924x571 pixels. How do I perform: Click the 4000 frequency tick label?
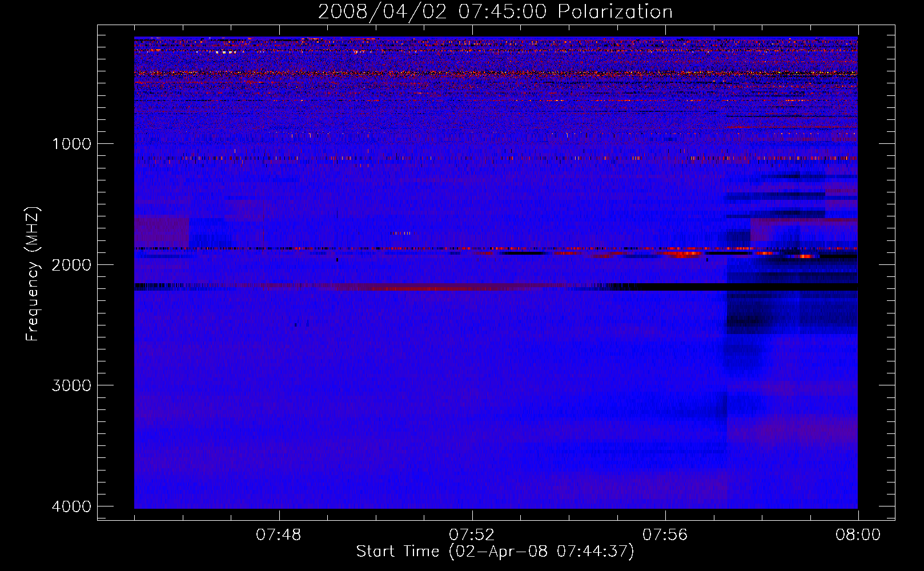click(71, 506)
